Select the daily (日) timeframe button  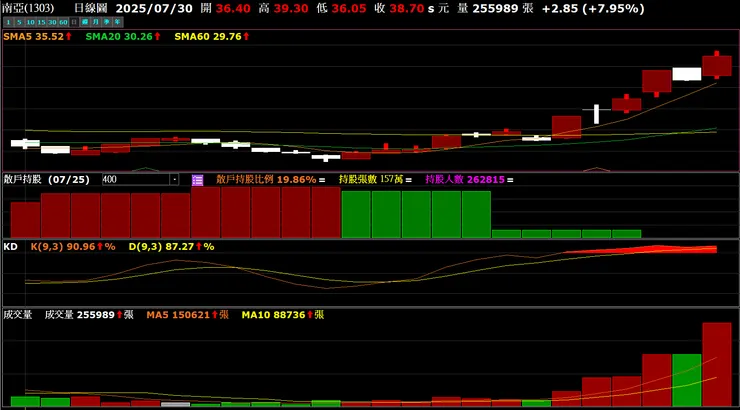[74, 22]
